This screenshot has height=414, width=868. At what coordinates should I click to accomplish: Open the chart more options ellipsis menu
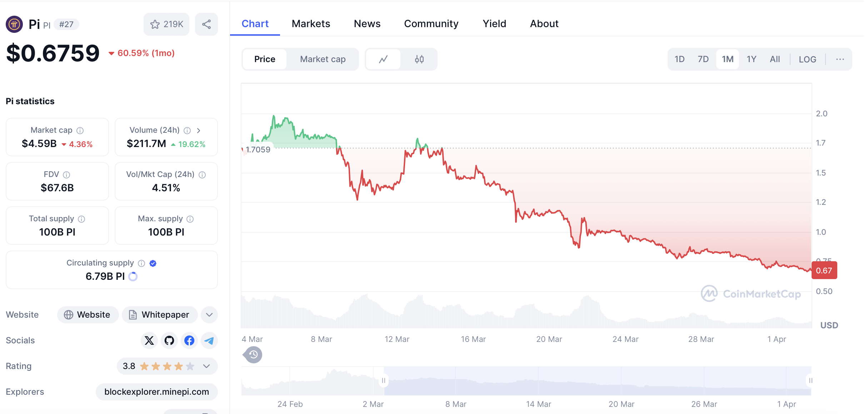(840, 59)
